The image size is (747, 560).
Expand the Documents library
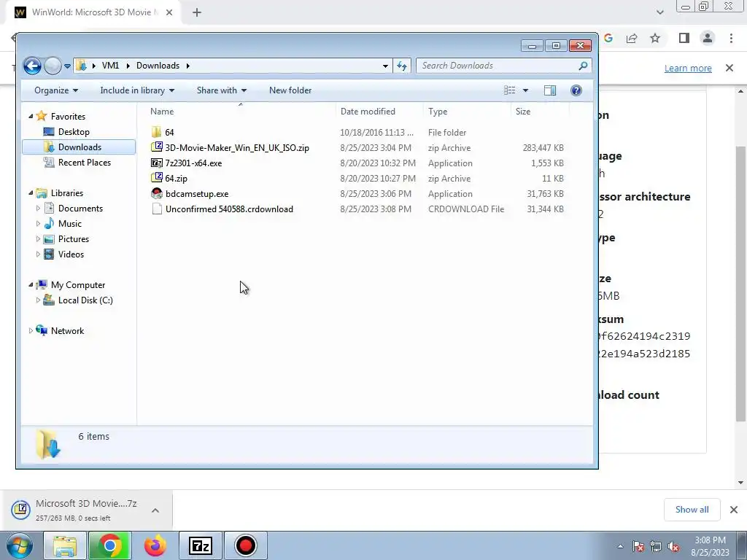click(38, 208)
